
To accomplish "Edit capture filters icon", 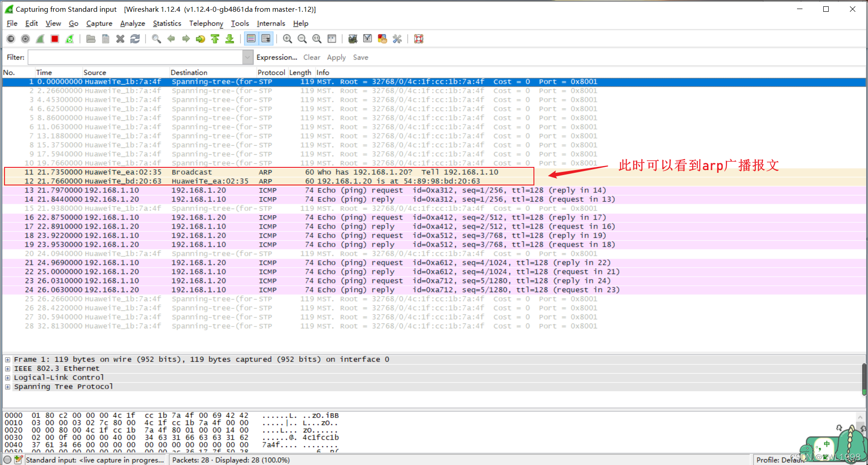I will (x=353, y=39).
